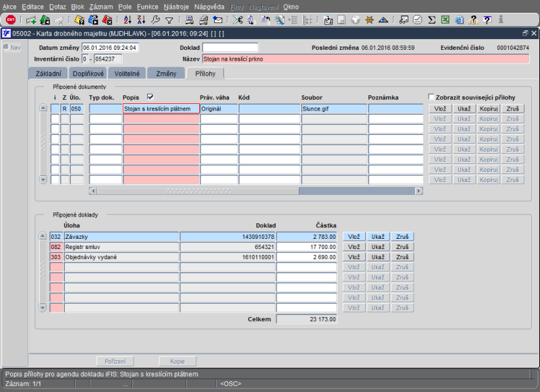
Task: Open the Okno menu
Action: (291, 7)
